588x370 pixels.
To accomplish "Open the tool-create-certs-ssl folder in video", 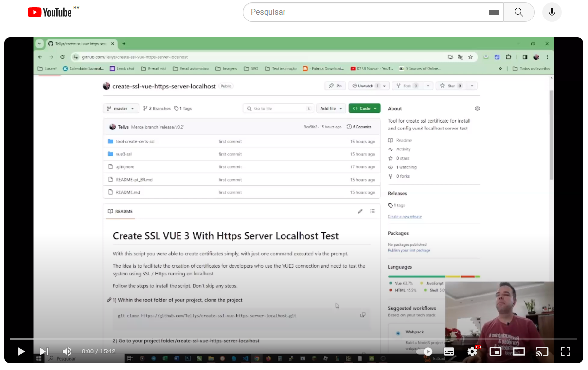I will (135, 142).
